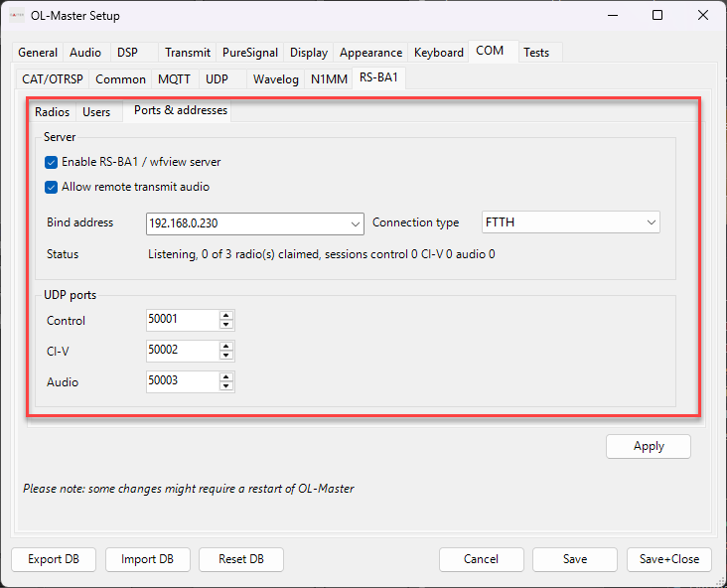
Task: Increase the CI-V port value
Action: pos(226,346)
